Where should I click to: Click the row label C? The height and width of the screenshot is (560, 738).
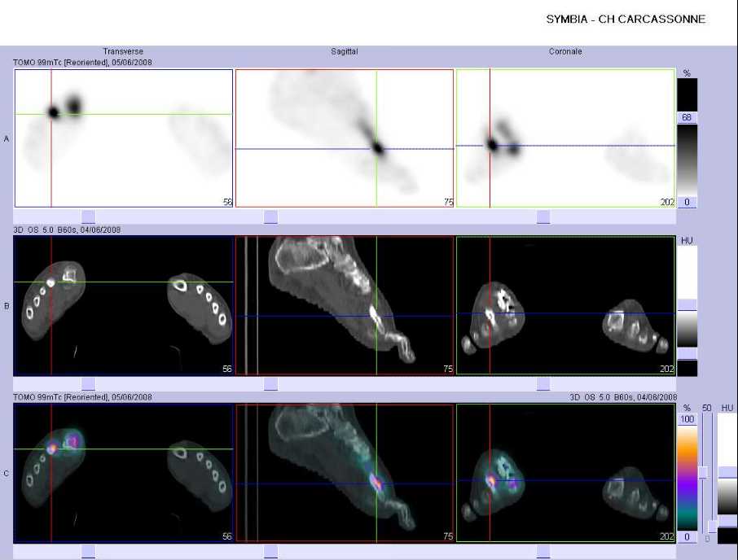click(x=7, y=474)
